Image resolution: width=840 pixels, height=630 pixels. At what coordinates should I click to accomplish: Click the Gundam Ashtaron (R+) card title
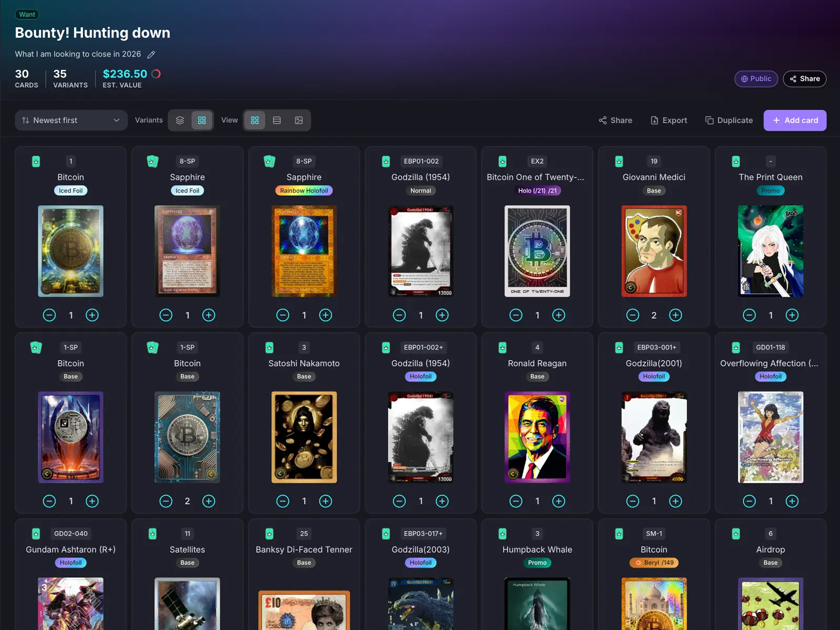pos(71,550)
